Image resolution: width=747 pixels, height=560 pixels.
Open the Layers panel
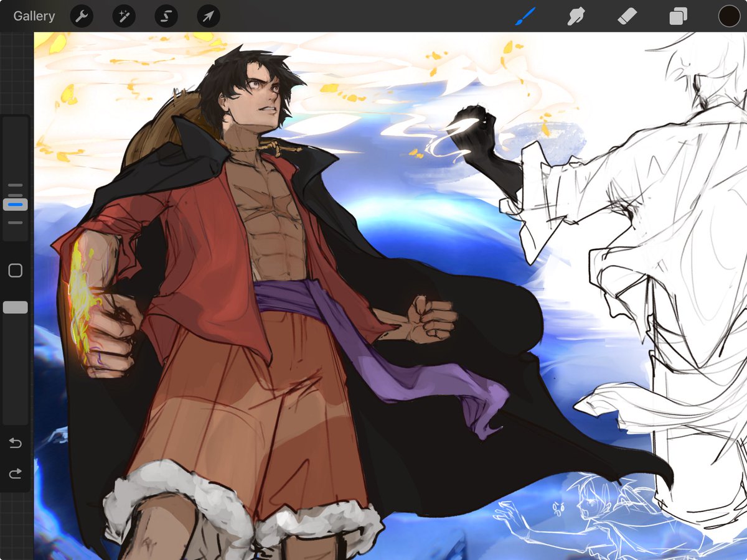coord(678,16)
